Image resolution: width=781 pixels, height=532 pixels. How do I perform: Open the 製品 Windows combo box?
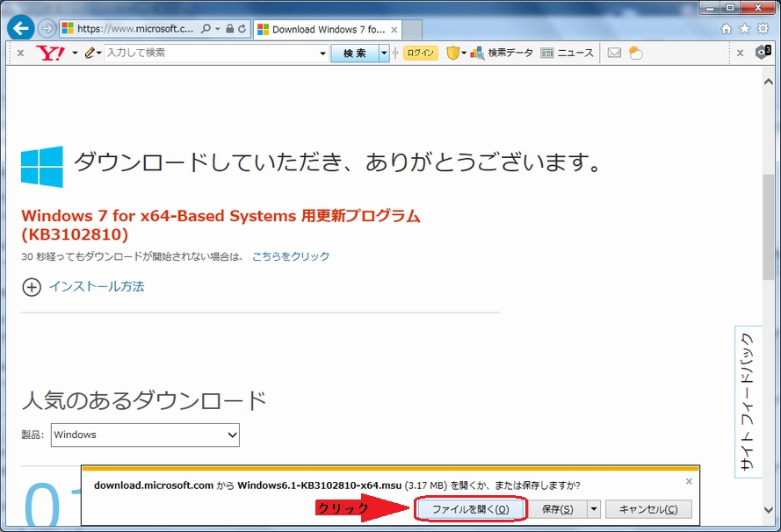(145, 435)
